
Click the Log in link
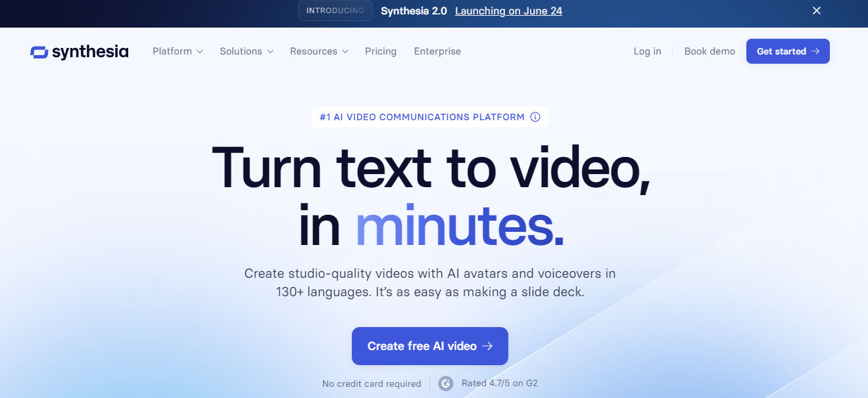(647, 51)
